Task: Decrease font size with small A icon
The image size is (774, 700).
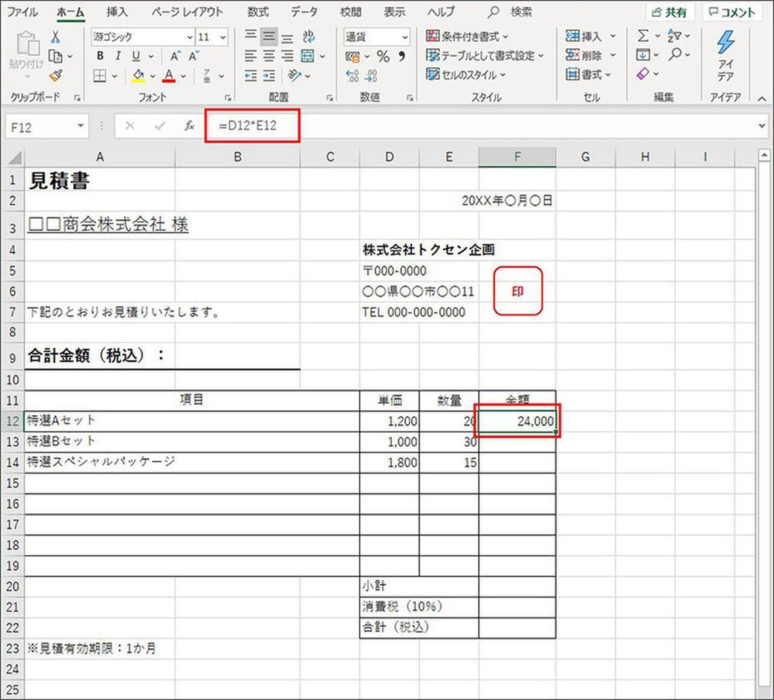Action: tap(193, 56)
